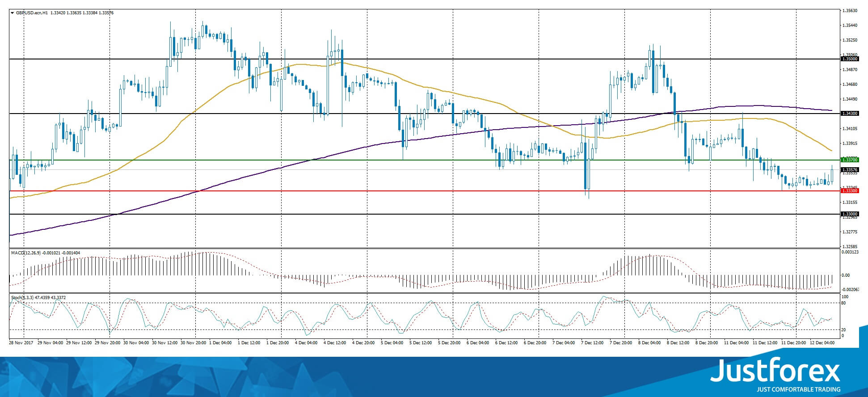Select the red 1.33300 level price label
This screenshot has height=397, width=868.
tap(850, 191)
